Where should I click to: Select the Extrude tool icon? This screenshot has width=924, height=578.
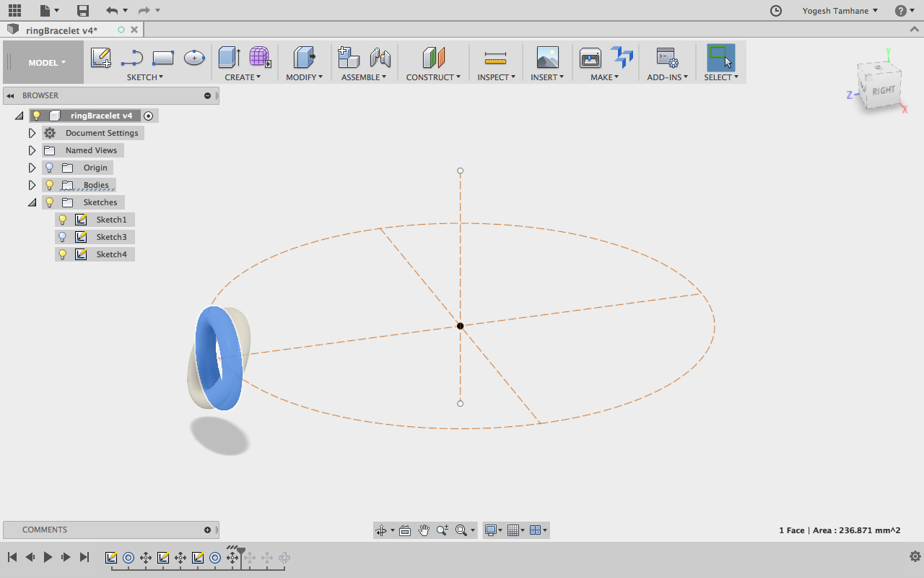point(230,58)
